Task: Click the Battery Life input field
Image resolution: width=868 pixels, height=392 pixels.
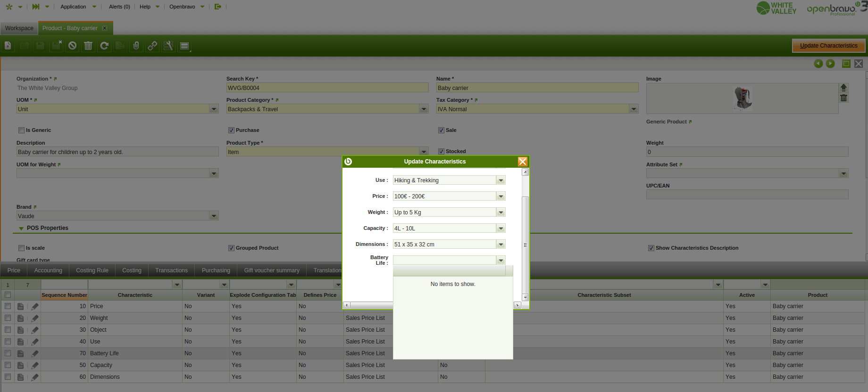Action: pos(444,260)
